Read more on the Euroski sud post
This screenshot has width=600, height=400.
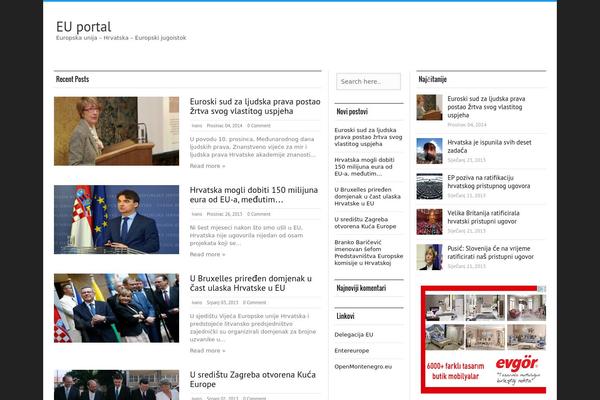coord(207,166)
